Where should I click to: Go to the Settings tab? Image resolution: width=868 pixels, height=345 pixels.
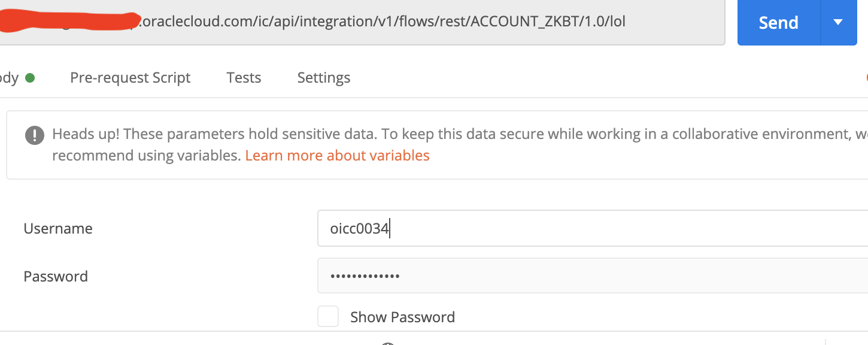pos(324,78)
